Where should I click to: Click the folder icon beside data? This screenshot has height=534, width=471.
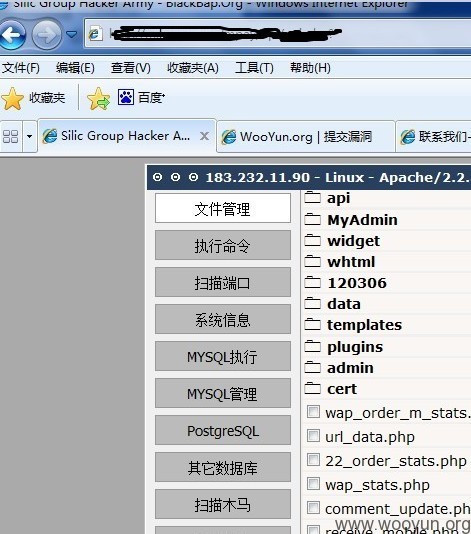(312, 304)
